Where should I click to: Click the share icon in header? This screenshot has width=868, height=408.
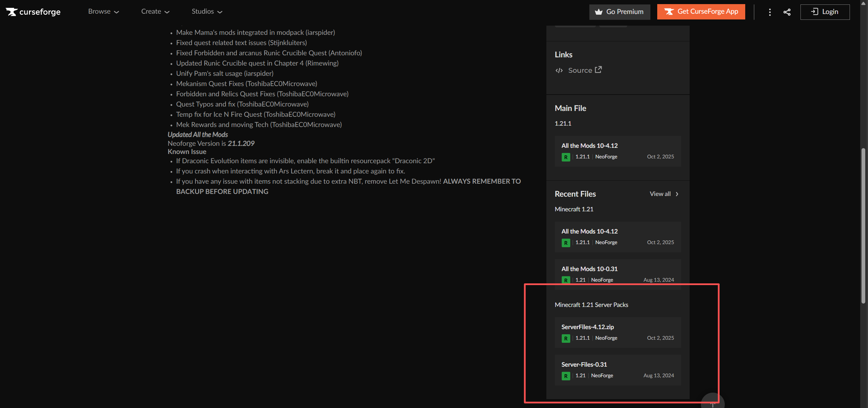coord(787,12)
